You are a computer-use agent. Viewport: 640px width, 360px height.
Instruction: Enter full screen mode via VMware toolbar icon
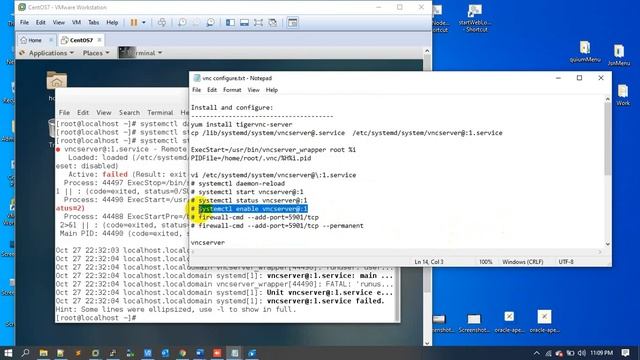coord(258,22)
